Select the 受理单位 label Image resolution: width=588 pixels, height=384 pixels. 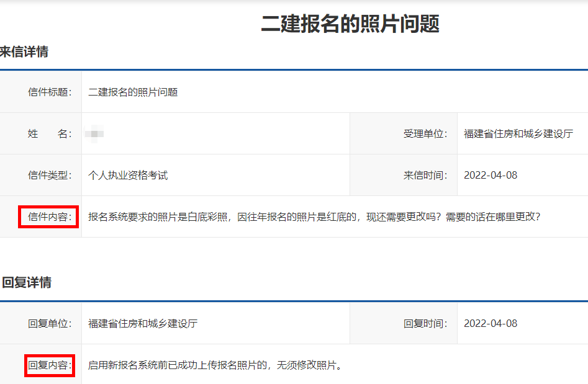click(425, 133)
